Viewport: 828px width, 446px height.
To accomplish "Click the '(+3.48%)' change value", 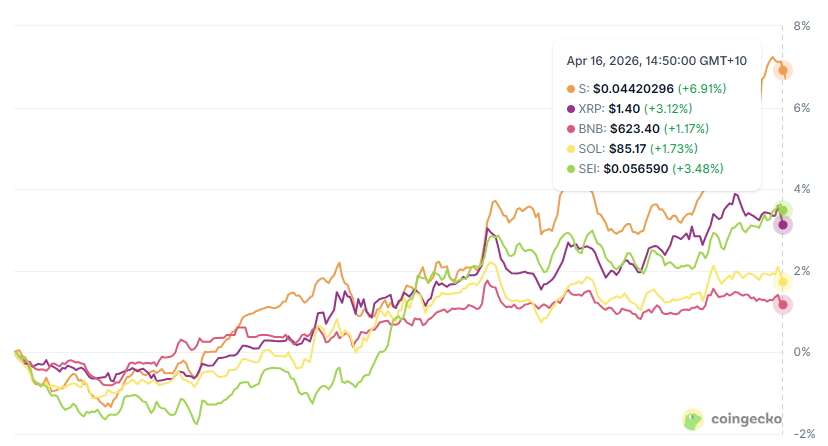I will [x=698, y=169].
